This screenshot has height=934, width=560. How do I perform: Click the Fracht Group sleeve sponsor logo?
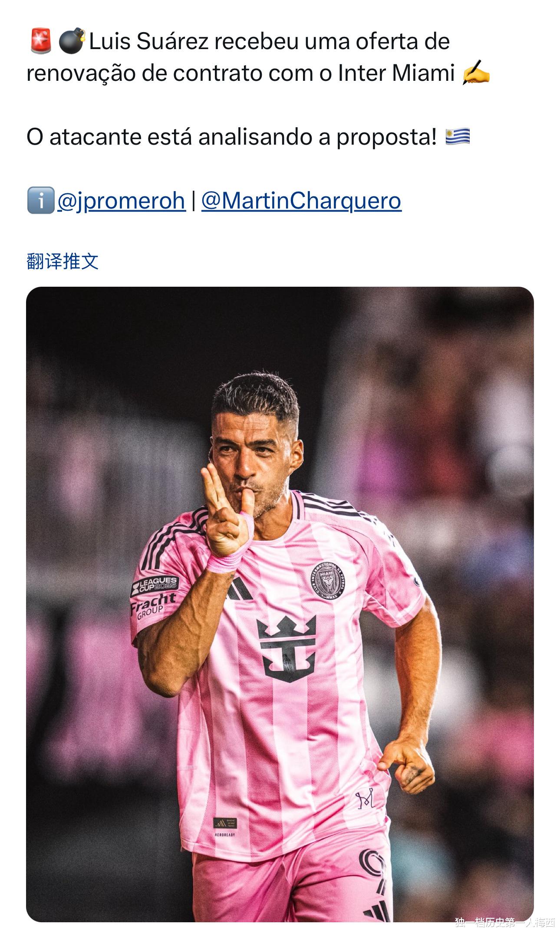153,606
